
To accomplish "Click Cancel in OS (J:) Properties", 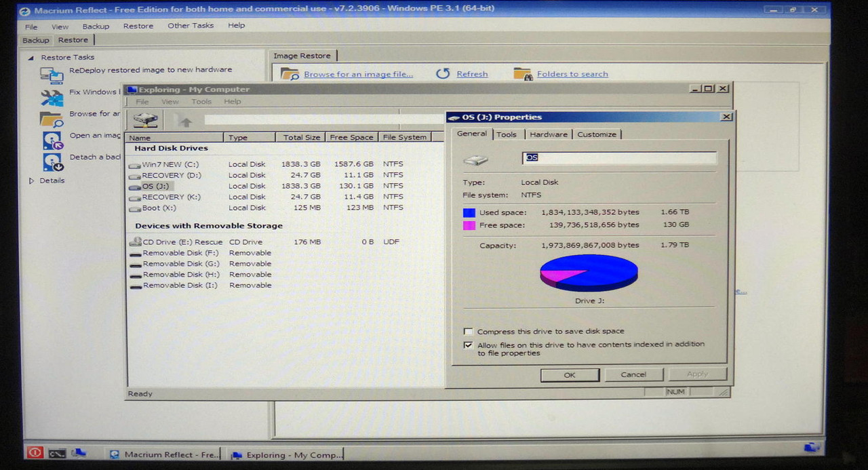I will click(x=633, y=374).
